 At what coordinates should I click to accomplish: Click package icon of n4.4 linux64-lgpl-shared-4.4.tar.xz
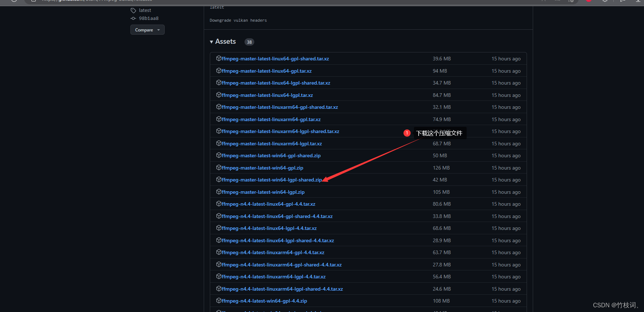tap(219, 240)
